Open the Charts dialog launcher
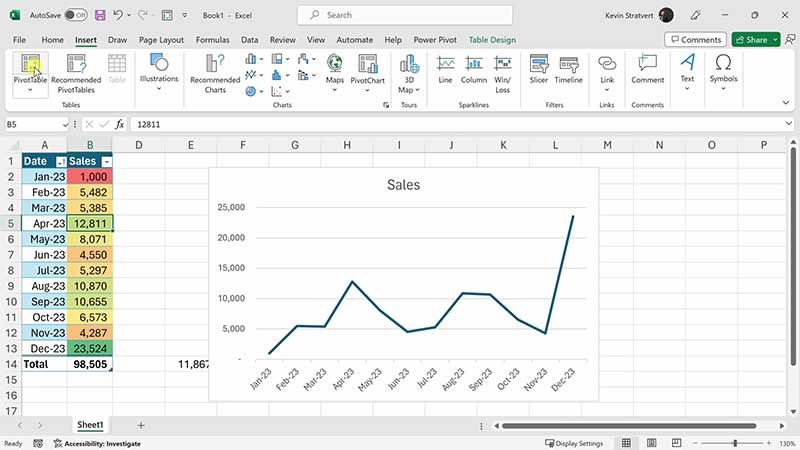 pyautogui.click(x=386, y=105)
